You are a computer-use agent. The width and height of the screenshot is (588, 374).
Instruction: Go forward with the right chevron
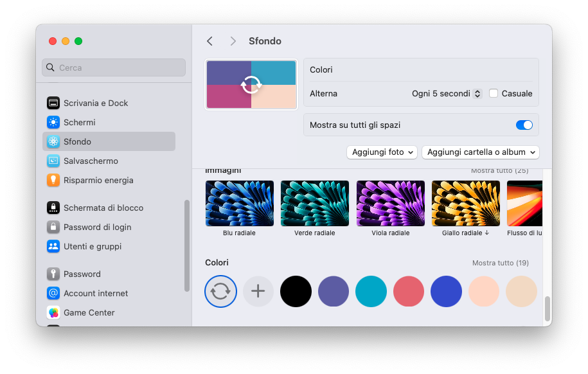click(233, 41)
